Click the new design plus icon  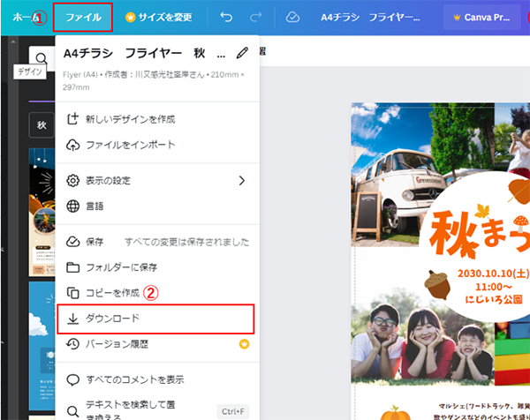pos(72,119)
